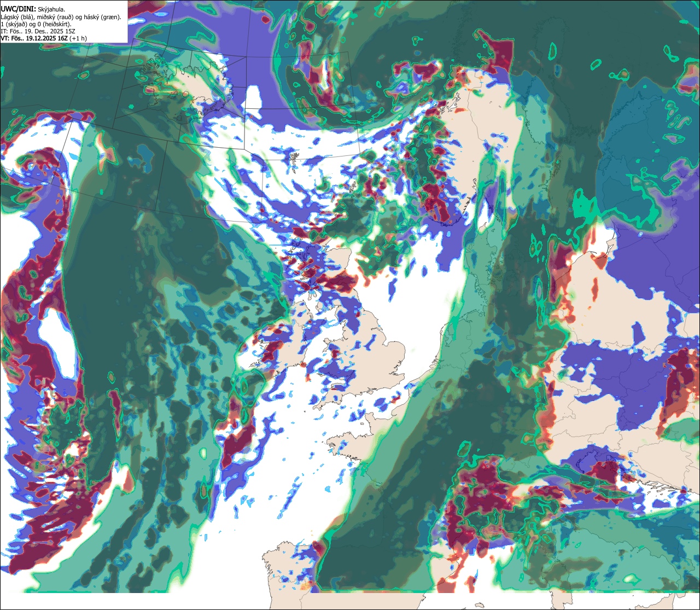This screenshot has width=700, height=610.
Task: Click the 'IT: Fös.. 19. Des.. 2025 15Z' line
Action: (38, 31)
